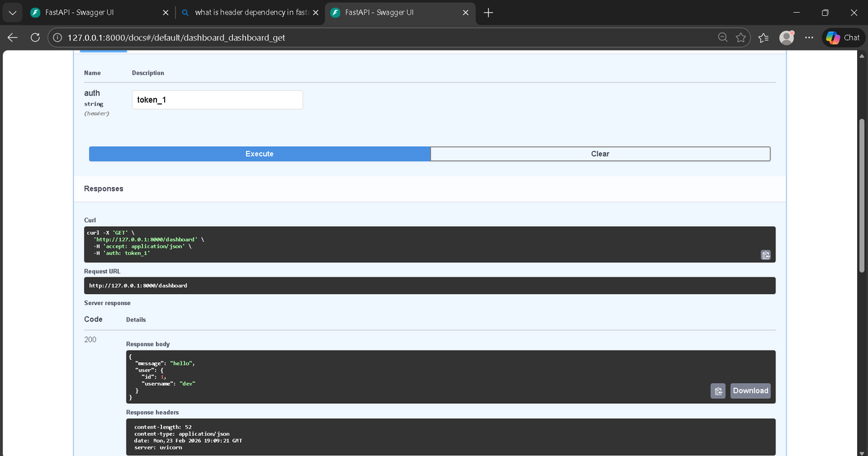Select the 200 response code
Viewport: 868px width, 456px height.
(90, 339)
